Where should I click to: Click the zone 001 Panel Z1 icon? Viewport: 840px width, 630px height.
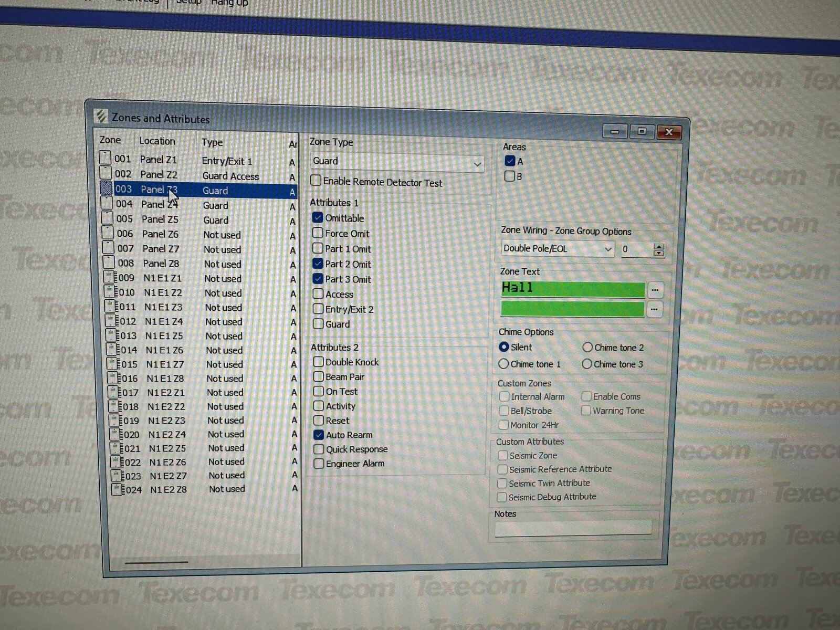[x=106, y=157]
